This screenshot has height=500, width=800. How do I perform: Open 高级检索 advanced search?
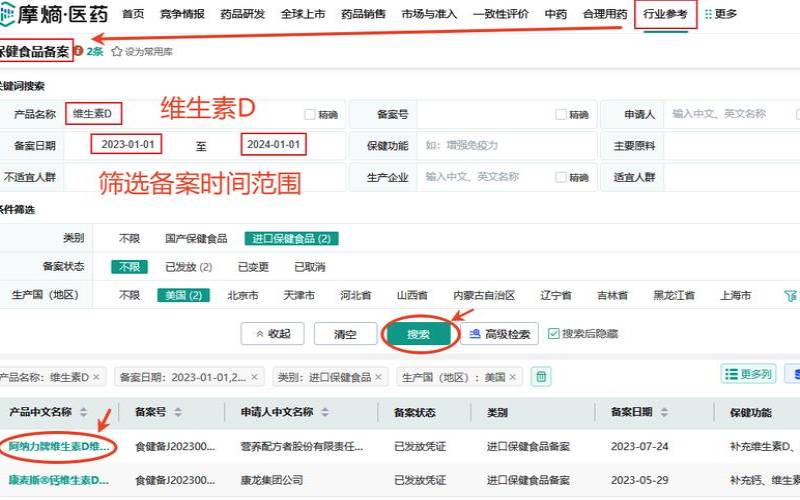499,334
